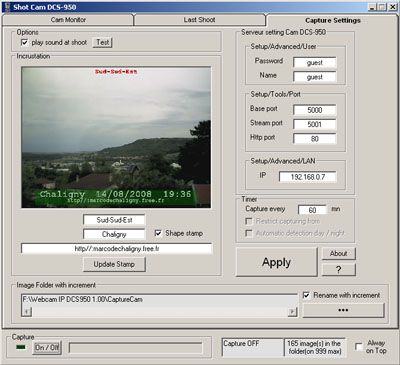
Task: Click folder path scrollbar left arrow
Action: pos(27,312)
